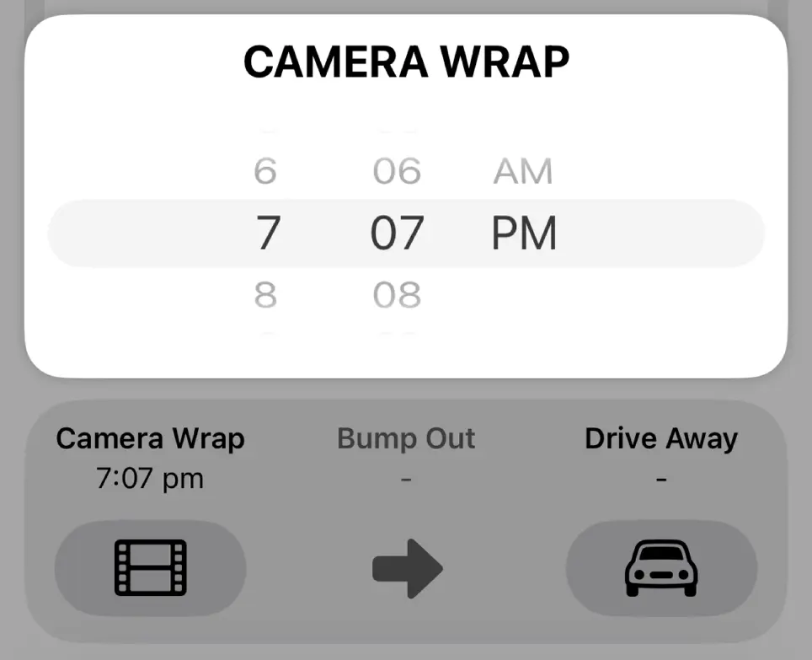Activate the car icon for Drive Away
The image size is (812, 660).
click(662, 567)
